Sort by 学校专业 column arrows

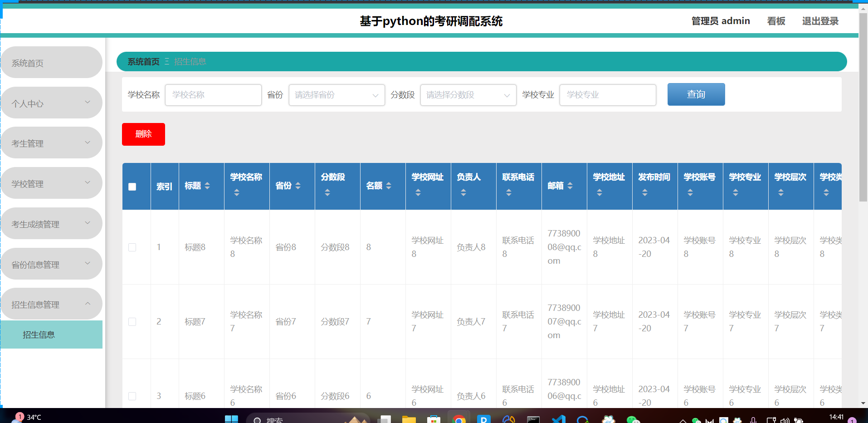(x=736, y=192)
